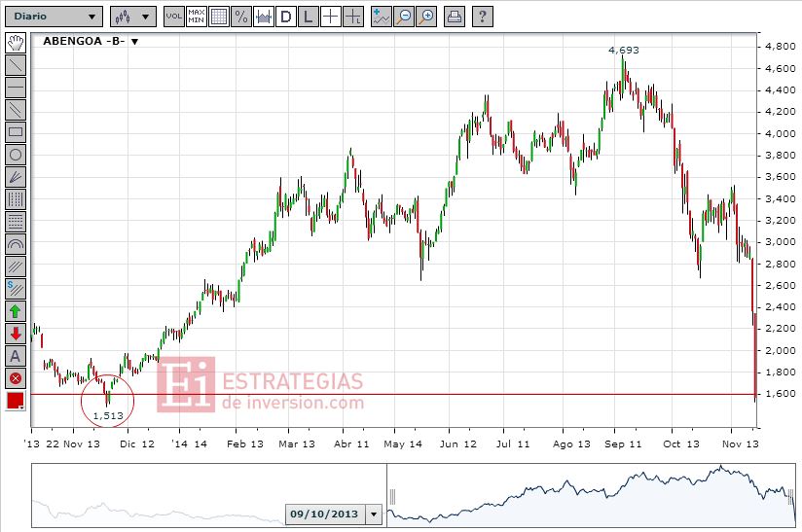Click the zoom out magnifier icon

404,17
